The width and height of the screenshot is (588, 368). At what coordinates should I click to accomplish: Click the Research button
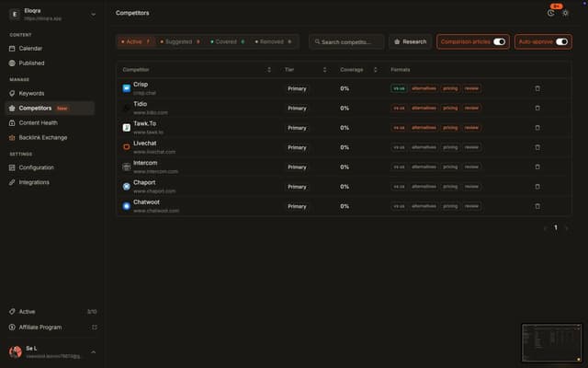(411, 41)
